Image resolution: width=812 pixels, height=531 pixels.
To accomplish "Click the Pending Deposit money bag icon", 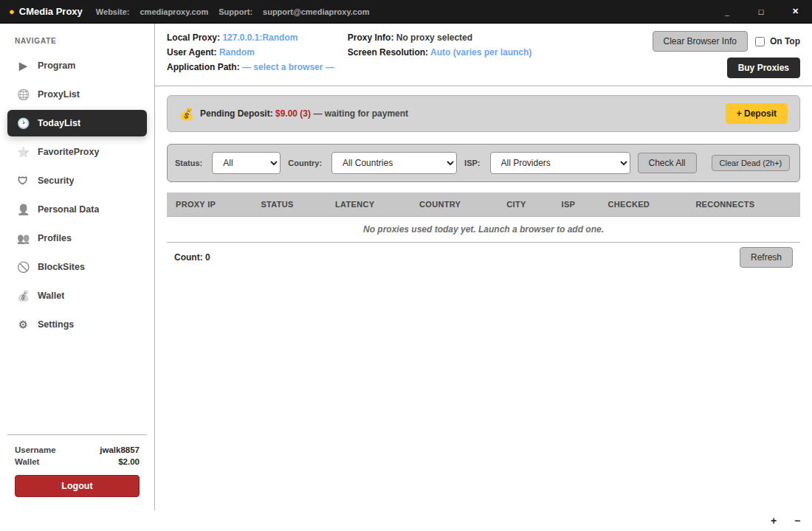I will click(x=187, y=114).
